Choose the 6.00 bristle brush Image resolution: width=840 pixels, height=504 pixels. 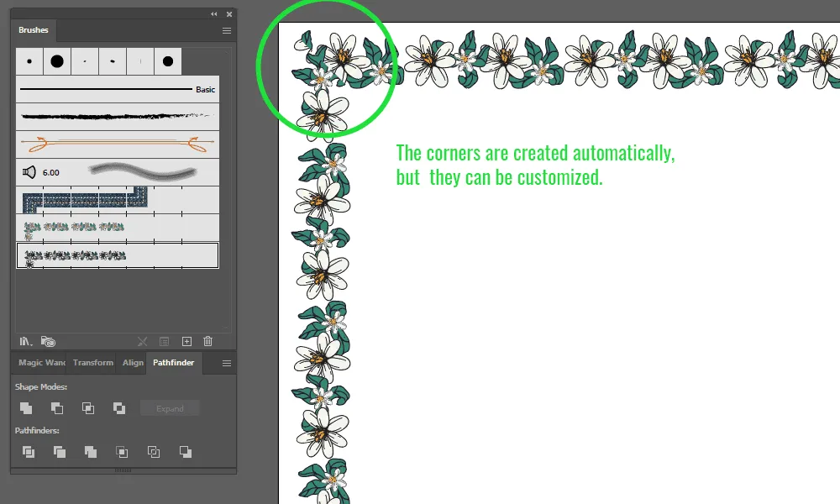point(118,172)
